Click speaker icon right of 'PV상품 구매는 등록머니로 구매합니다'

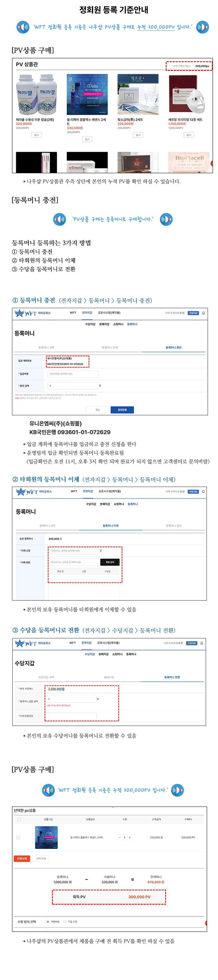tap(166, 219)
